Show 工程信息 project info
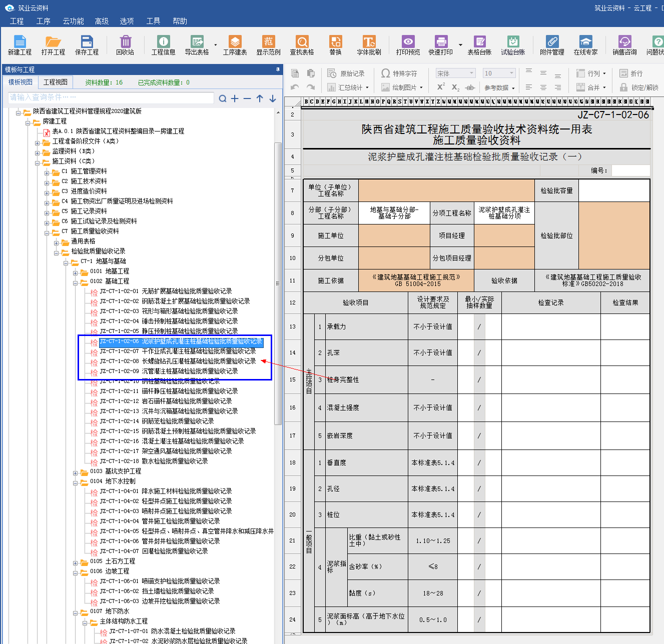Viewport: 664px width, 644px height. 163,45
